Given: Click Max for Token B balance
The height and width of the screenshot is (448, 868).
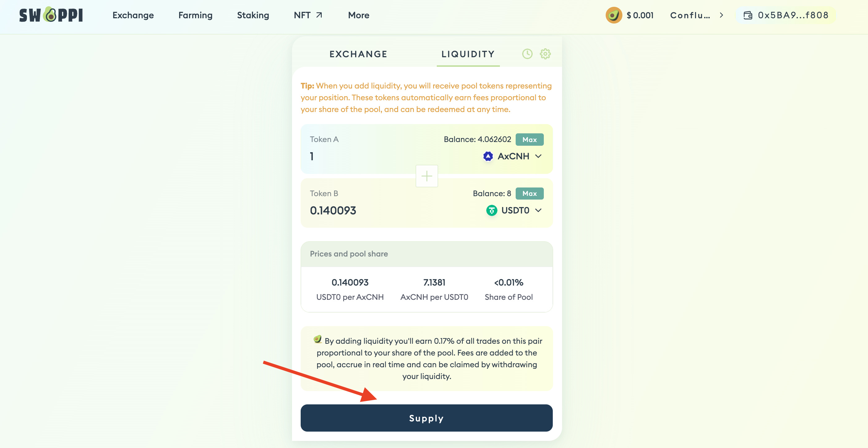Looking at the screenshot, I should point(529,193).
